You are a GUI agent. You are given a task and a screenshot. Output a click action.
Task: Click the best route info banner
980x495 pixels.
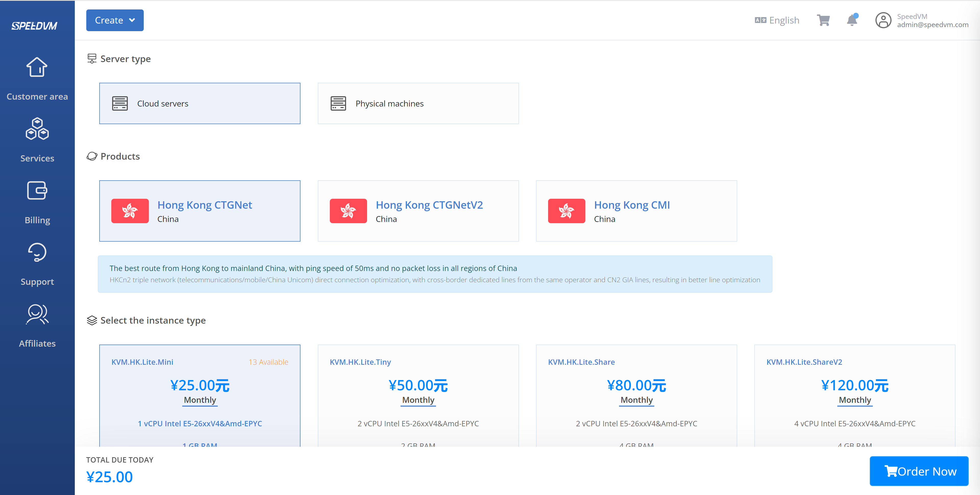click(x=435, y=274)
